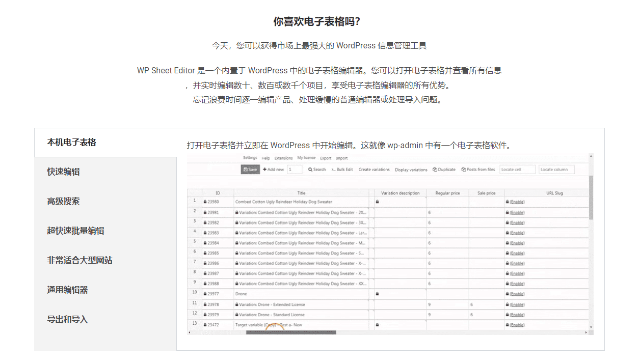Click the Title column header

tap(301, 193)
